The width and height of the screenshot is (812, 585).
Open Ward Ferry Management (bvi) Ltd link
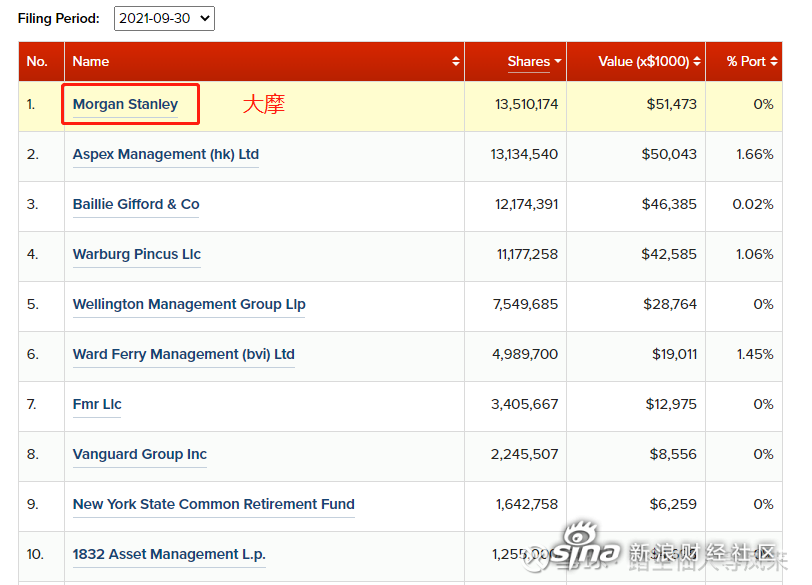[184, 354]
